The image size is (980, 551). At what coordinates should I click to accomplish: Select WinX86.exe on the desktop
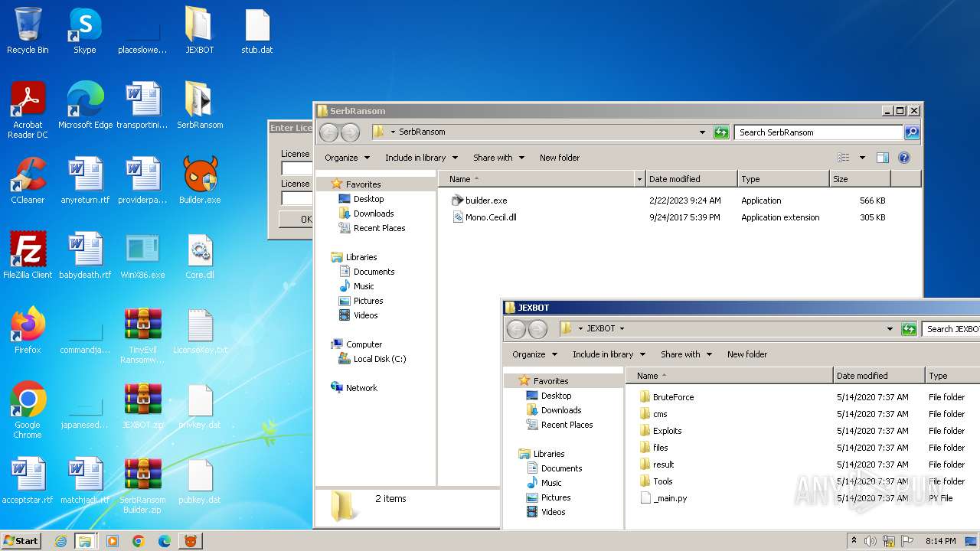tap(142, 256)
